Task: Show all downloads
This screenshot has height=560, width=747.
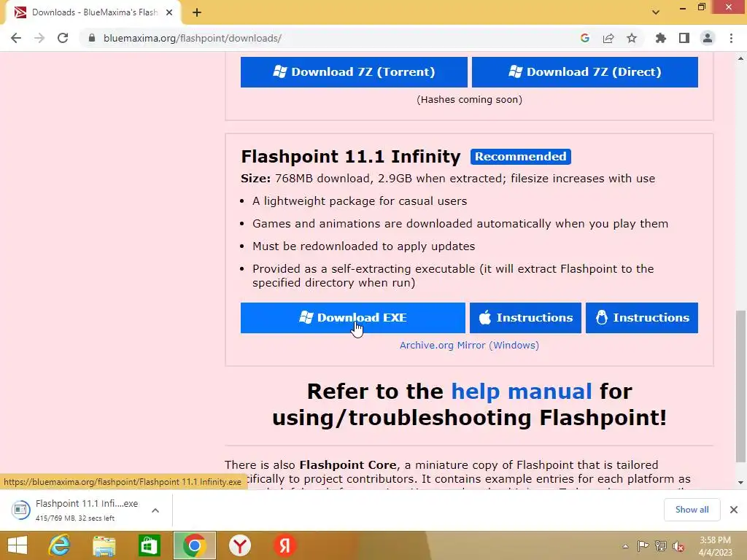Action: (692, 510)
